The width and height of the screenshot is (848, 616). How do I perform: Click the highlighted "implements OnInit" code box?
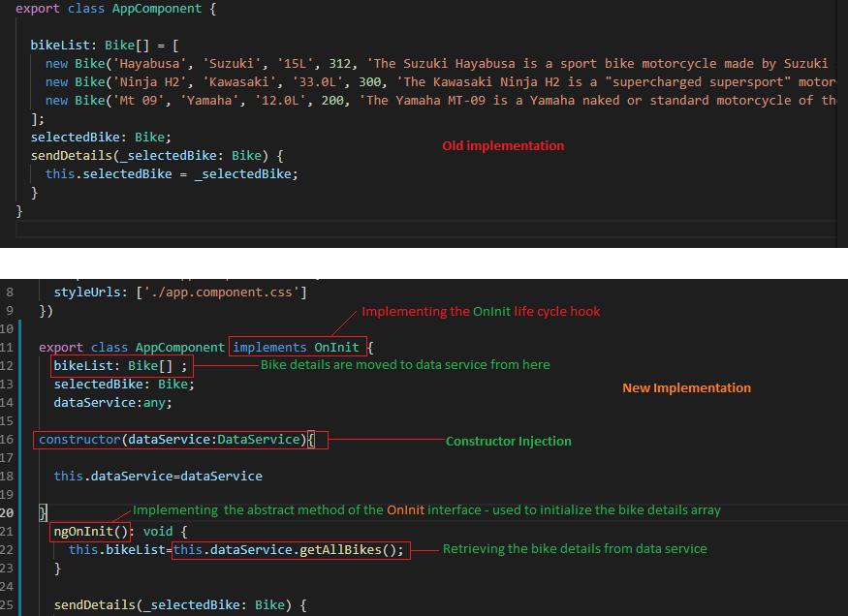pos(298,347)
